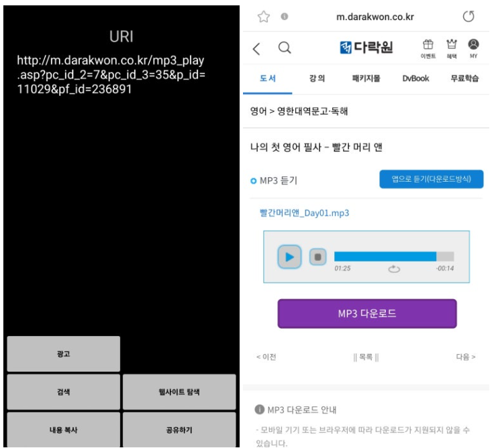Click the 검색 button in URI panel

[x=63, y=392]
